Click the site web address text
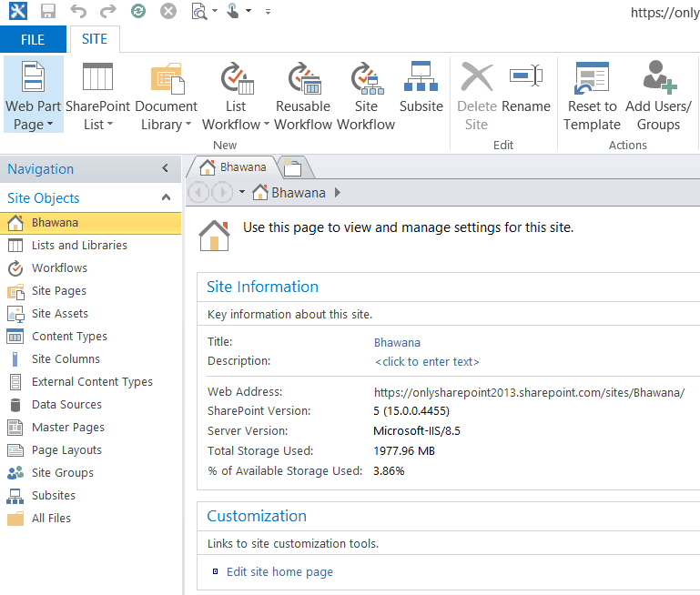This screenshot has width=700, height=595. coord(529,392)
